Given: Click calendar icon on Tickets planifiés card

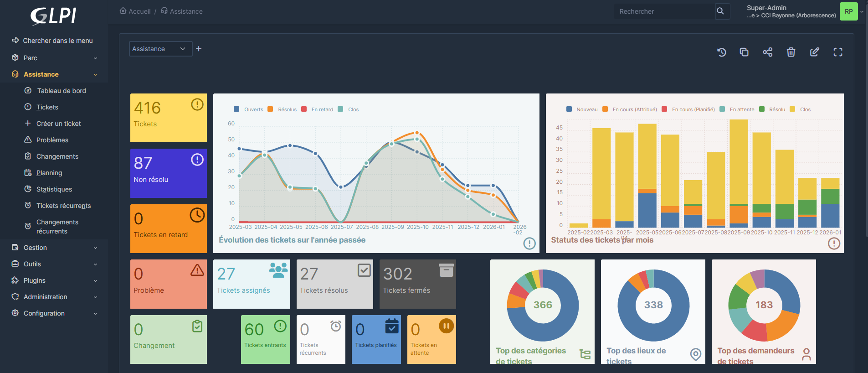Looking at the screenshot, I should [392, 326].
